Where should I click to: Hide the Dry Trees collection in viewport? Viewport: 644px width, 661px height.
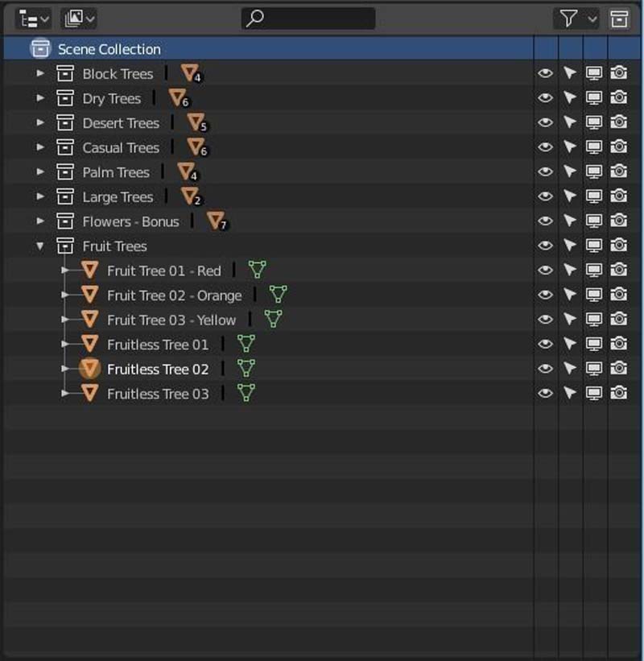[x=546, y=98]
